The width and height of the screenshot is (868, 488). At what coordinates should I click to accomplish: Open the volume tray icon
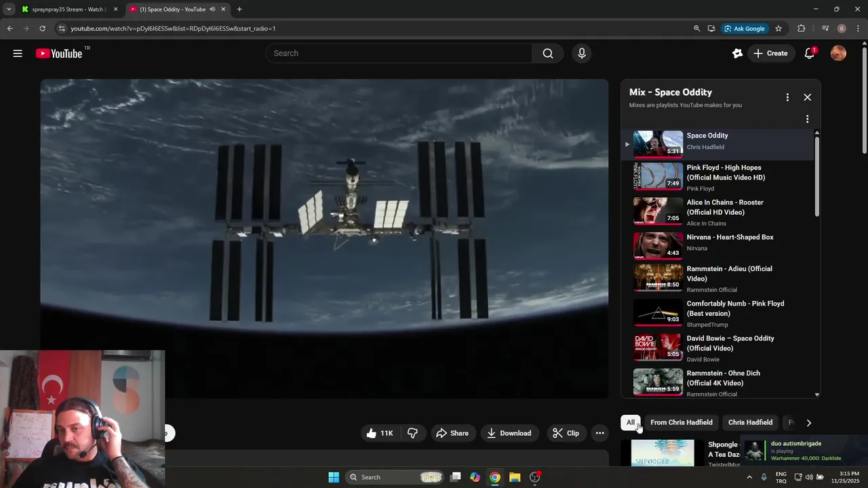(x=809, y=477)
